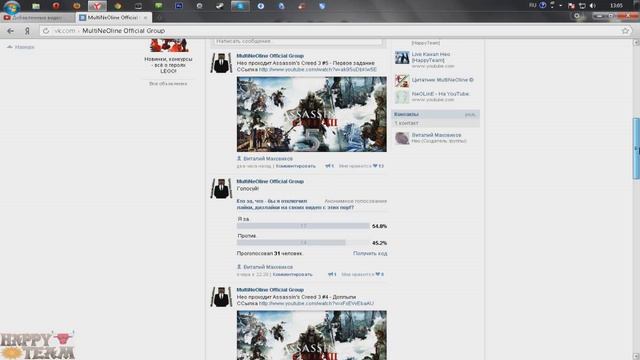Open the Windows Start orb

click(x=12, y=7)
